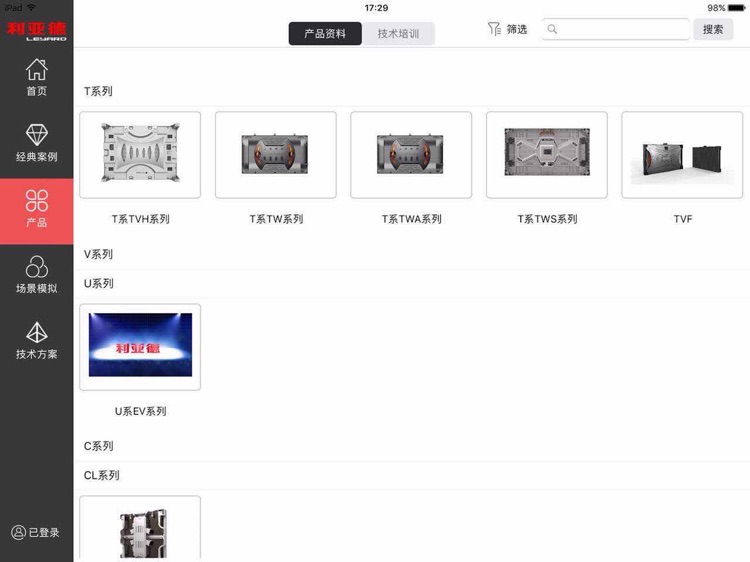Image resolution: width=750 pixels, height=562 pixels.
Task: Switch to 产品资料 tab
Action: point(325,33)
